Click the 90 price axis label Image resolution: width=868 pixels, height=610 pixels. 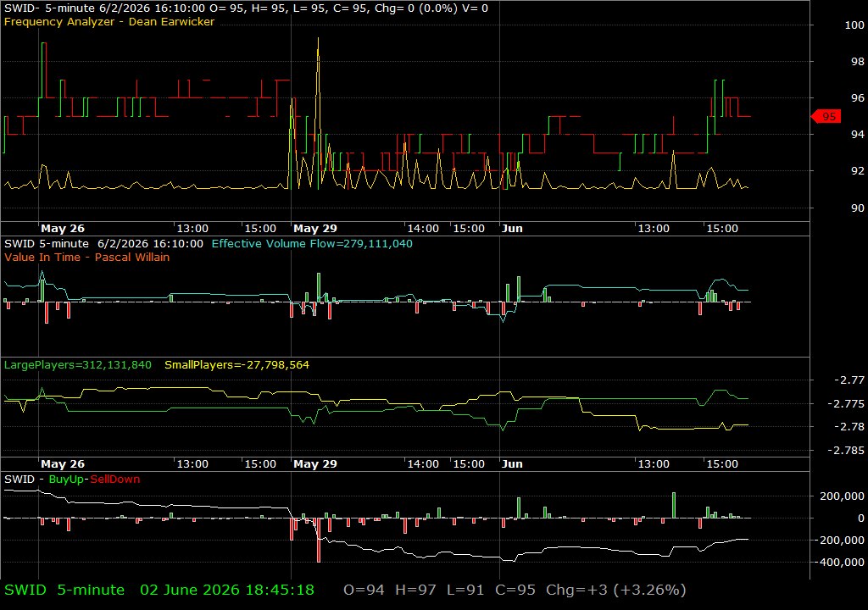tap(858, 208)
